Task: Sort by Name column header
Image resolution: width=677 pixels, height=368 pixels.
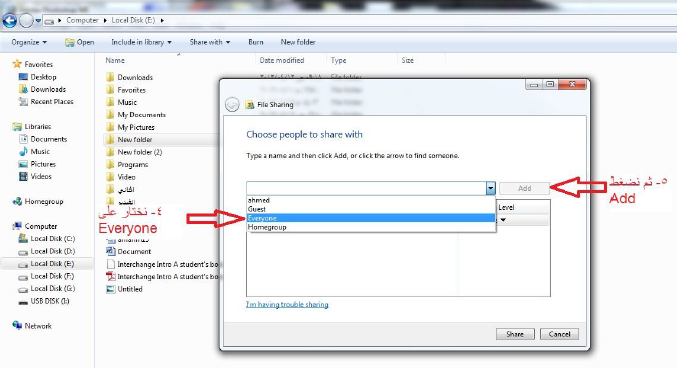Action: pyautogui.click(x=115, y=60)
